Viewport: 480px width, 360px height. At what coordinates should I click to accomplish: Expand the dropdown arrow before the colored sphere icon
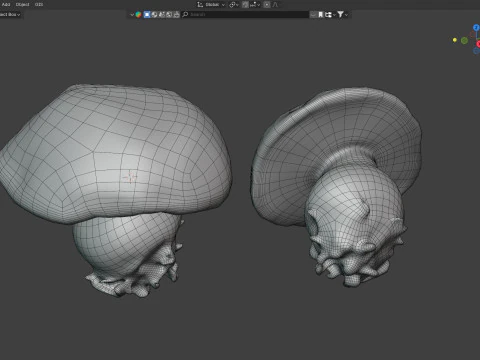132,15
